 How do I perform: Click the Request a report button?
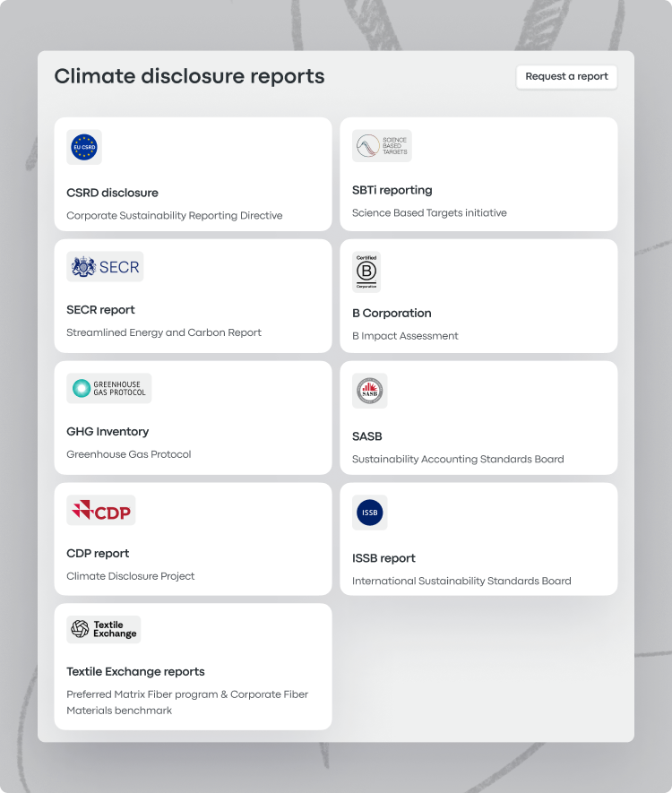click(x=566, y=77)
